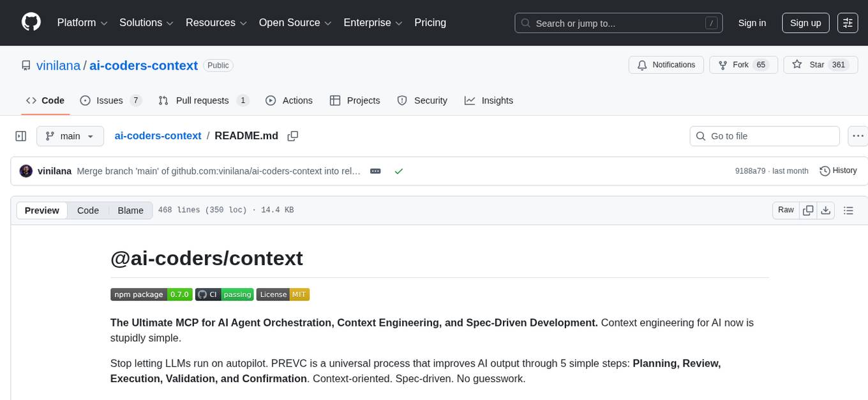Click the GitHub logo
This screenshot has width=868, height=400.
pyautogui.click(x=31, y=22)
